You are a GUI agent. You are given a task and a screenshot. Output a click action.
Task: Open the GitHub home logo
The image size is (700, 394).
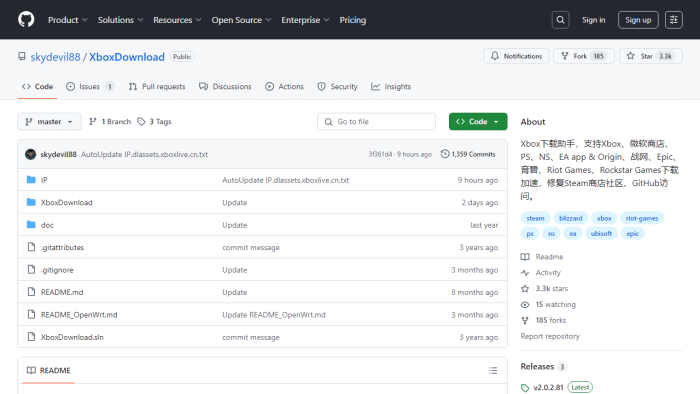(x=26, y=20)
